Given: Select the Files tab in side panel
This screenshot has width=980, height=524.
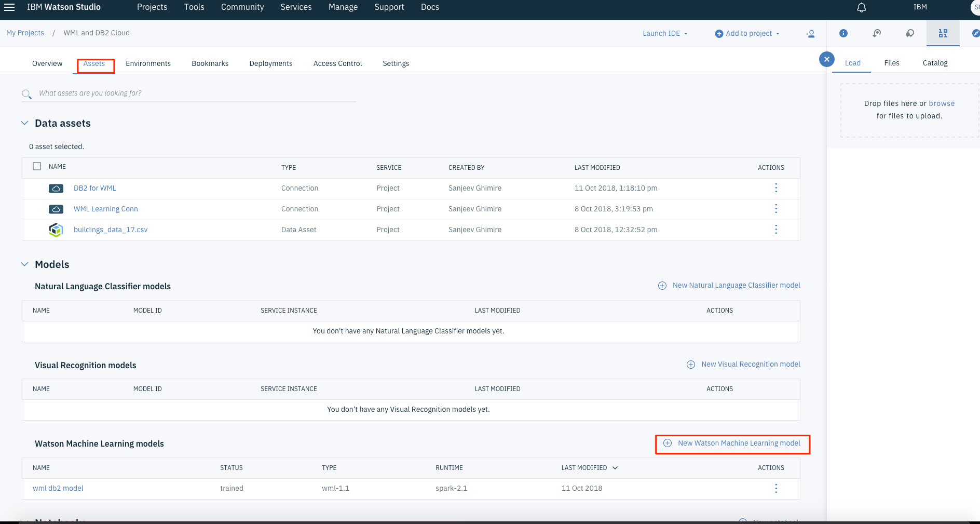Looking at the screenshot, I should pyautogui.click(x=891, y=63).
